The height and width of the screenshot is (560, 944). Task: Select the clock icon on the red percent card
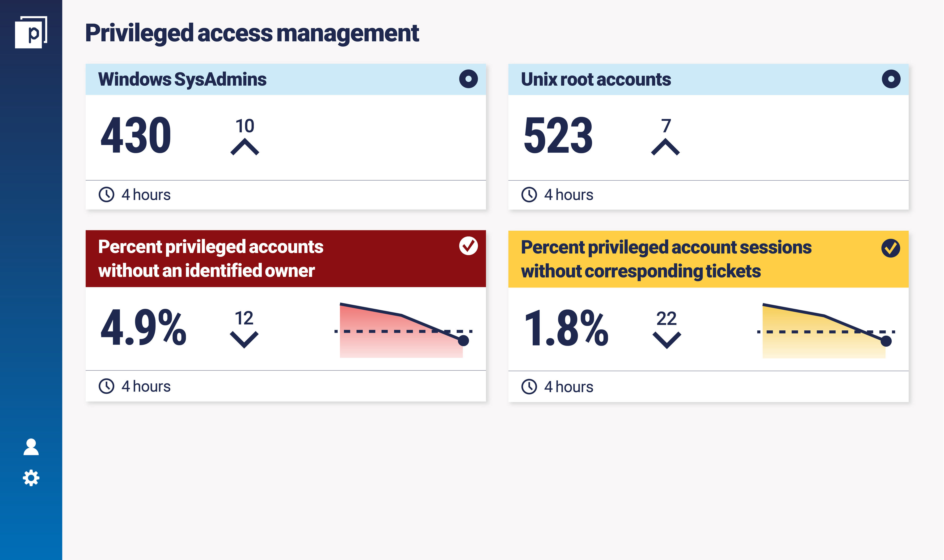click(107, 386)
